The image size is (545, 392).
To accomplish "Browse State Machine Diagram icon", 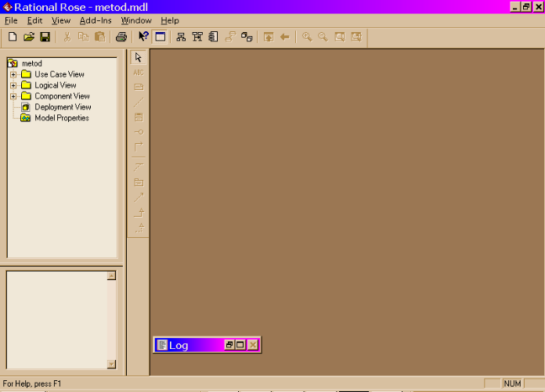I will click(x=230, y=37).
